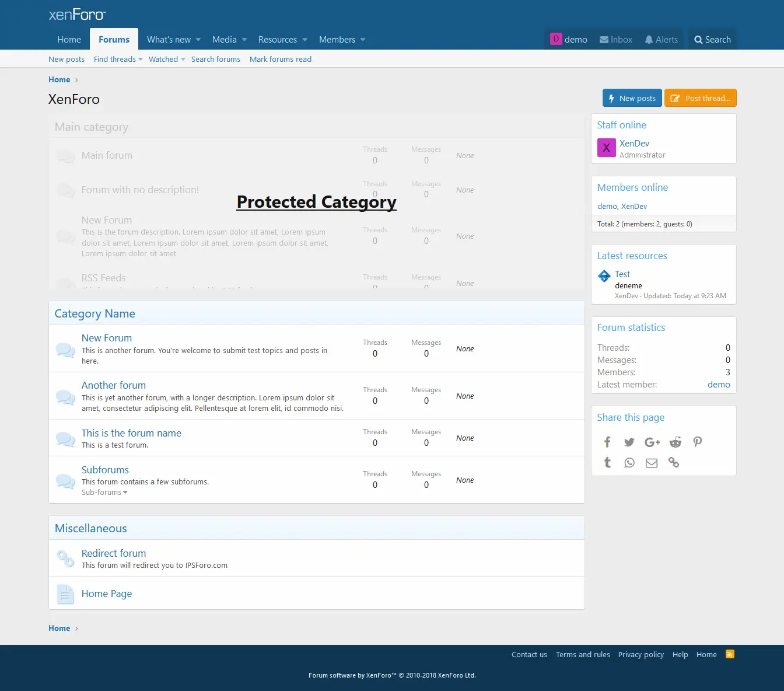Open RSS feed icon in footer
The height and width of the screenshot is (691, 784).
click(730, 654)
